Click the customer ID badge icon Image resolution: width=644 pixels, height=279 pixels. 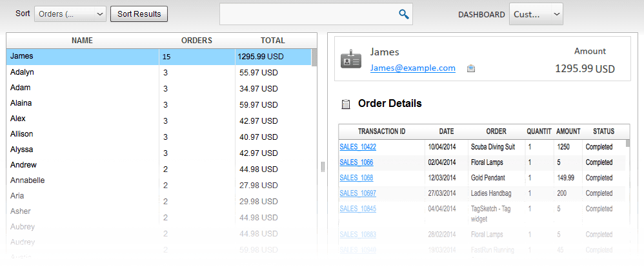pyautogui.click(x=351, y=60)
